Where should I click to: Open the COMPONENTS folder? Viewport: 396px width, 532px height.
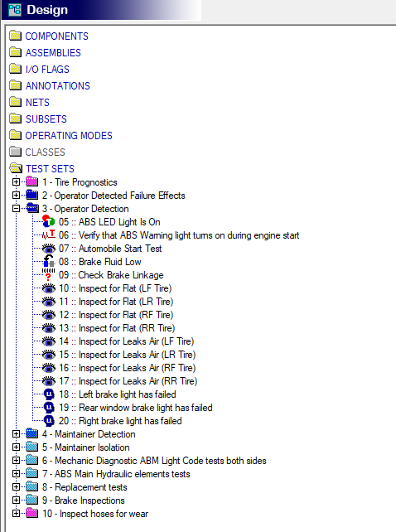(56, 36)
